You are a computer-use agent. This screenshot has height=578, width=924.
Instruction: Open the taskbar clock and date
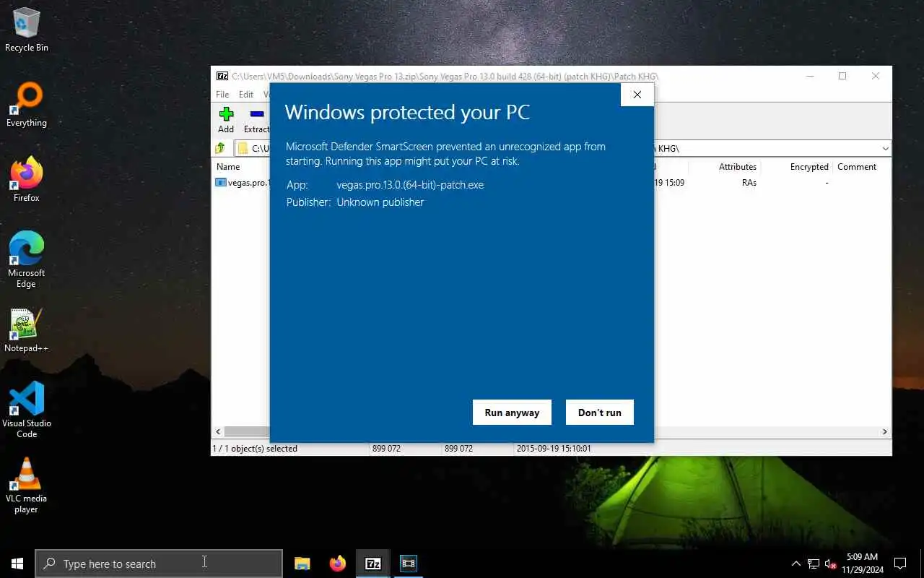pyautogui.click(x=862, y=564)
